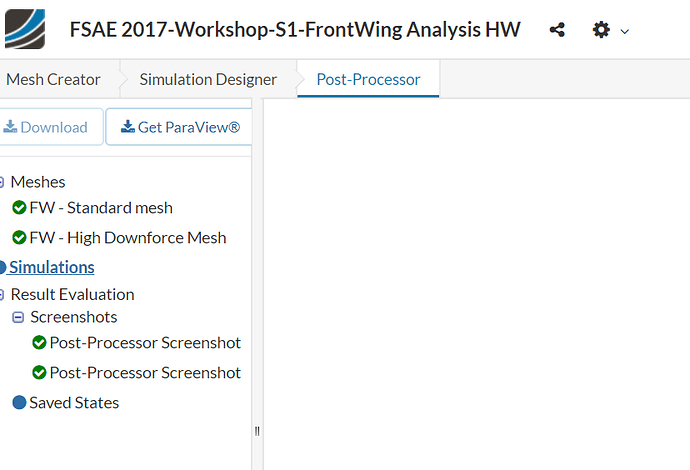Switch to the Mesh Creator tab
This screenshot has width=690, height=470.
(53, 79)
